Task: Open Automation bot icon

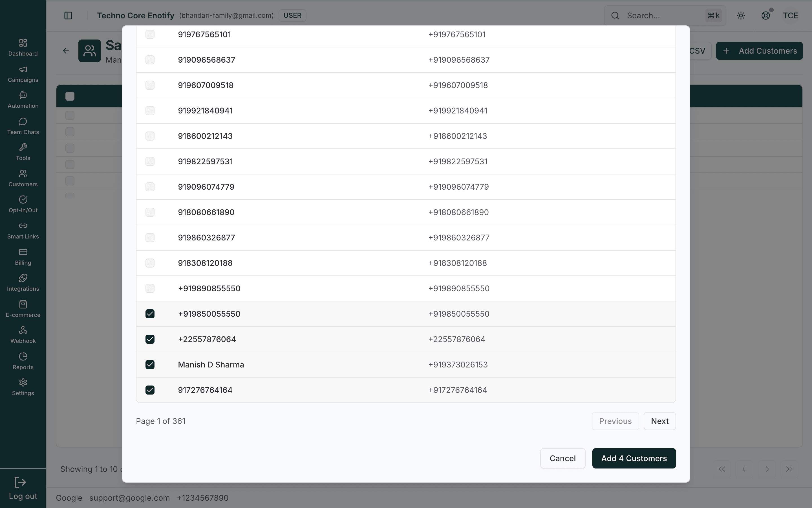Action: point(23,95)
